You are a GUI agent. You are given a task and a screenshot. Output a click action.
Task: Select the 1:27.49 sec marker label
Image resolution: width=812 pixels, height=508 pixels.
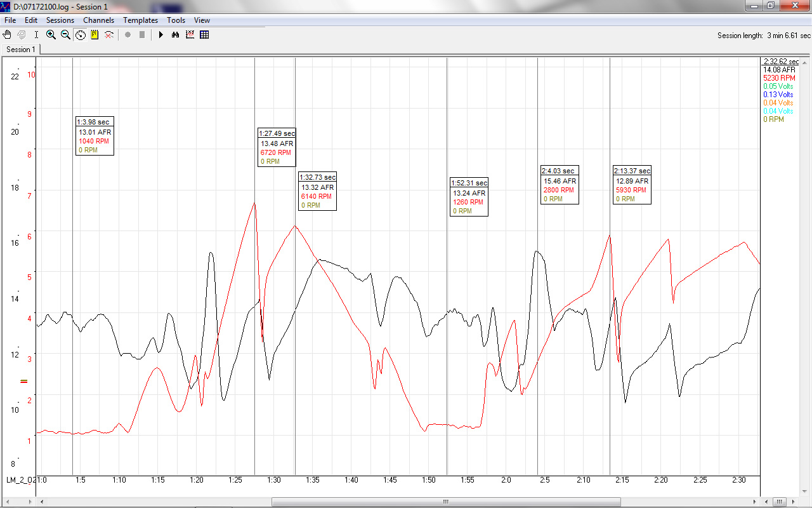(x=277, y=133)
